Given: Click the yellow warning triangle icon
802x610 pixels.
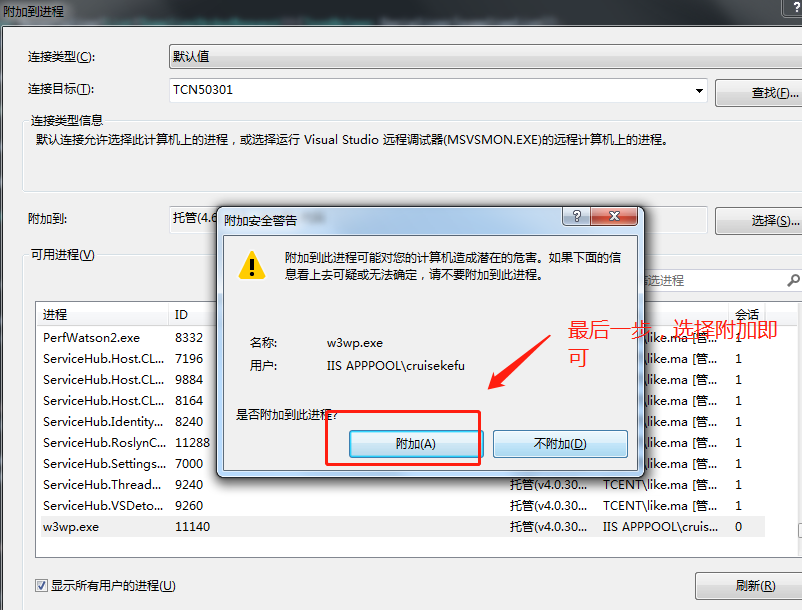Looking at the screenshot, I should [x=252, y=266].
